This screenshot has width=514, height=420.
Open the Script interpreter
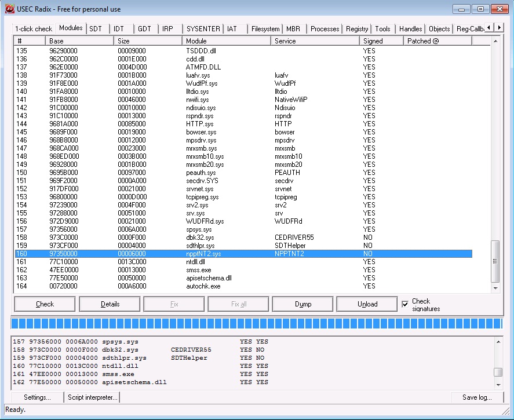pos(93,397)
